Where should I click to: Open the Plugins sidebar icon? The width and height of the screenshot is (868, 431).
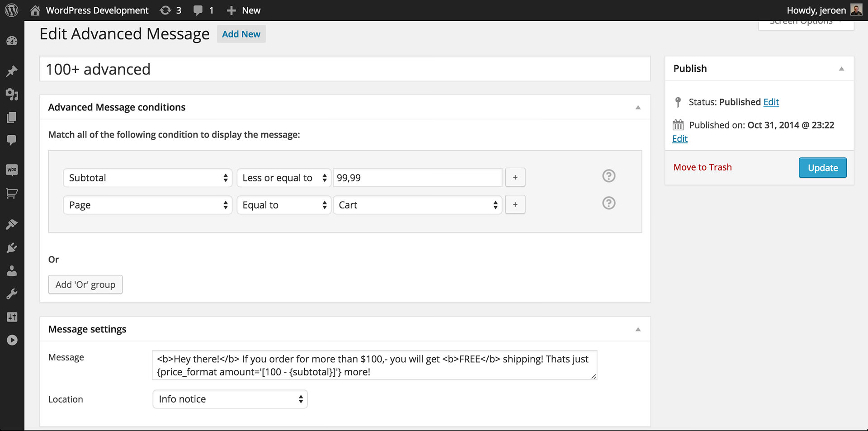pyautogui.click(x=12, y=247)
